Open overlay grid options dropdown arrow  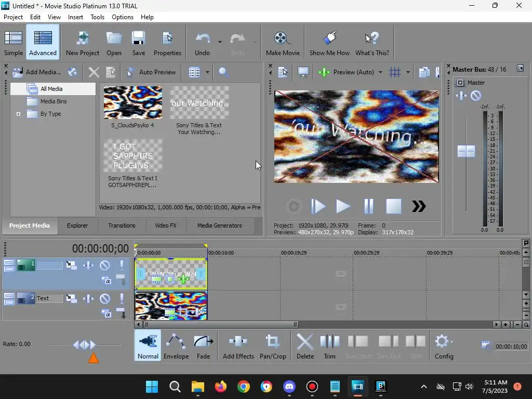pos(408,72)
